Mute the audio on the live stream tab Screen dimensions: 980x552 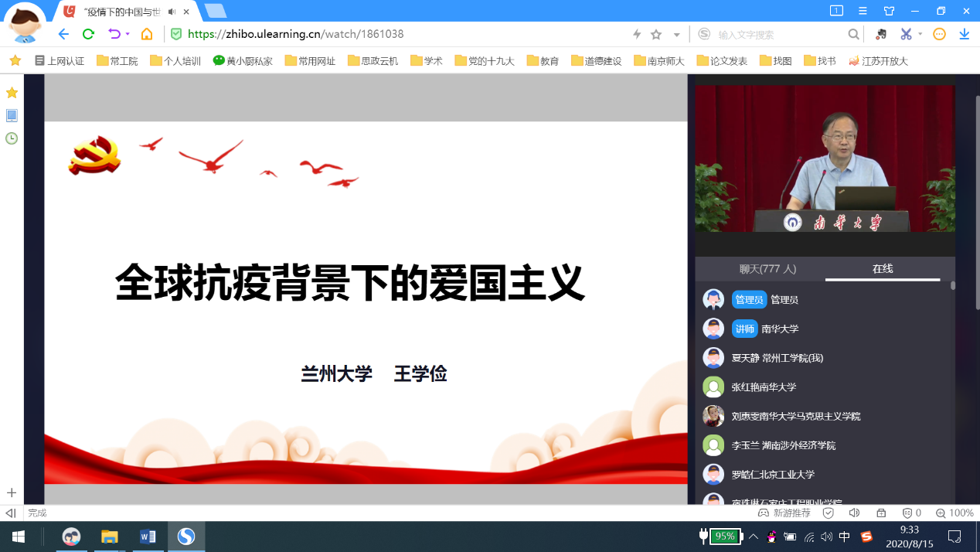point(172,12)
